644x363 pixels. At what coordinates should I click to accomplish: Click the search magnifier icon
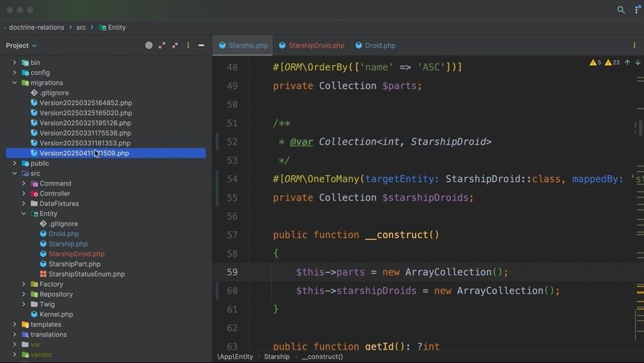[x=621, y=10]
